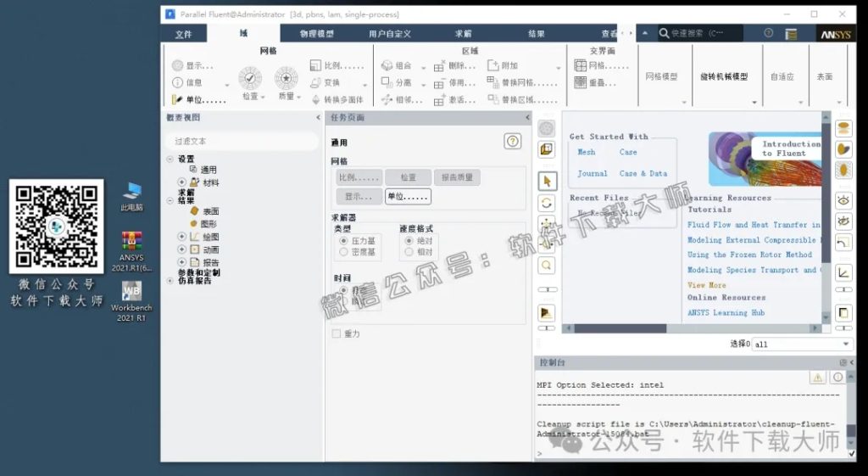This screenshot has height=476, width=868.
Task: Open the Workbench 2021 R1 desktop shortcut
Action: [131, 301]
